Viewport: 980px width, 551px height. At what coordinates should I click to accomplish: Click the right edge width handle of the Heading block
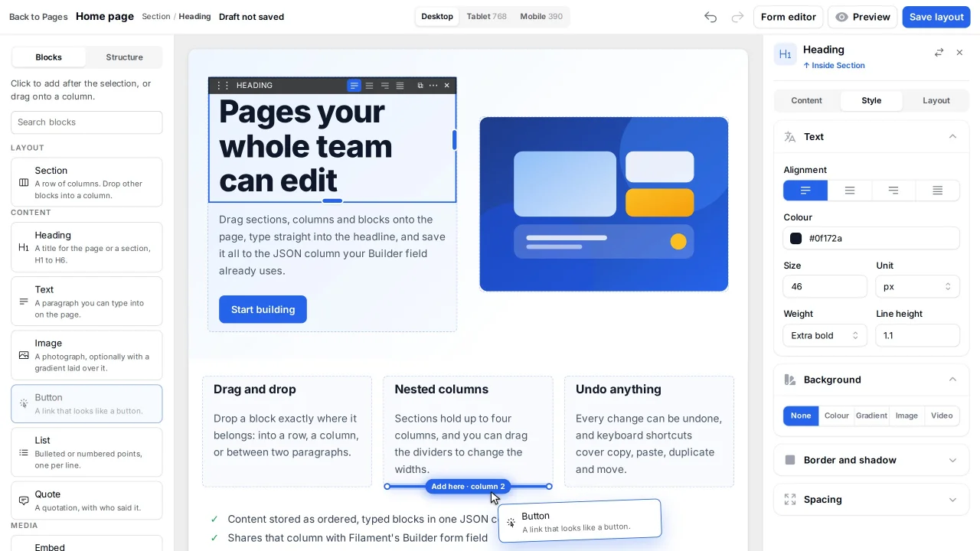[x=455, y=140]
